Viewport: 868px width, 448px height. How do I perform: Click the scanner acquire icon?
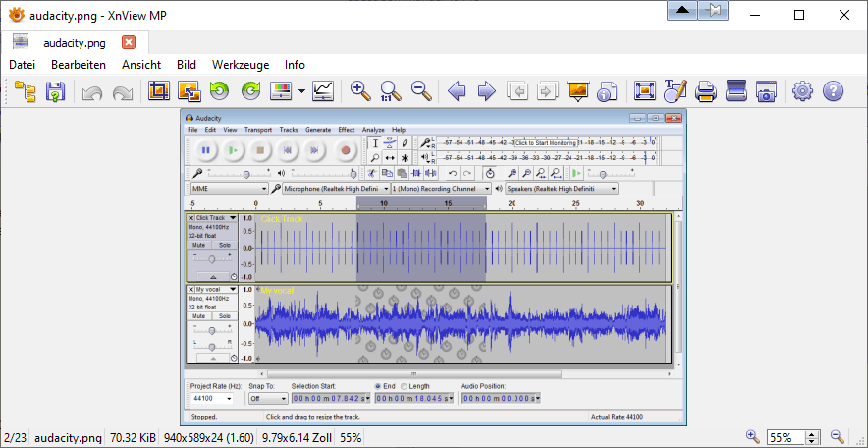click(x=736, y=91)
